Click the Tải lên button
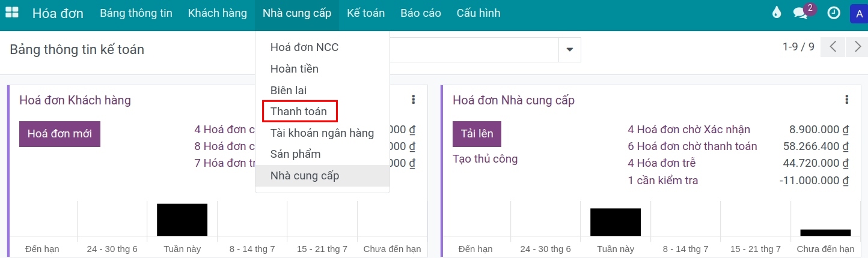The width and height of the screenshot is (868, 258). 477,134
